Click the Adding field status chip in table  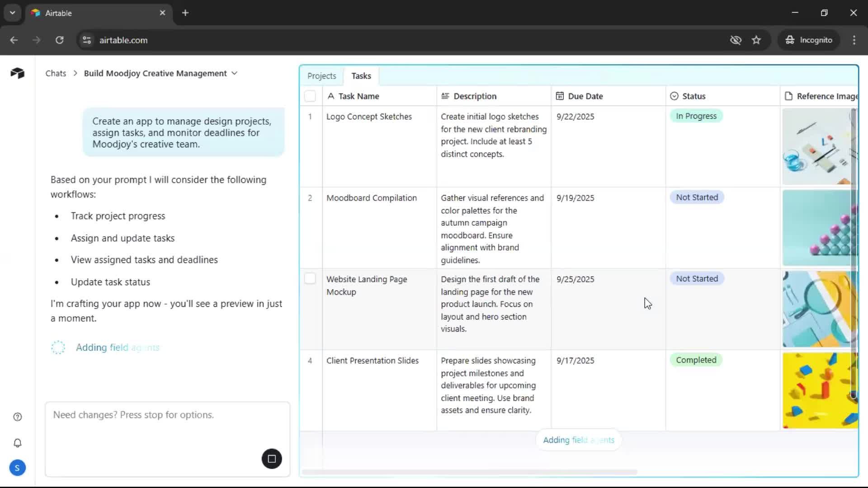click(x=579, y=440)
